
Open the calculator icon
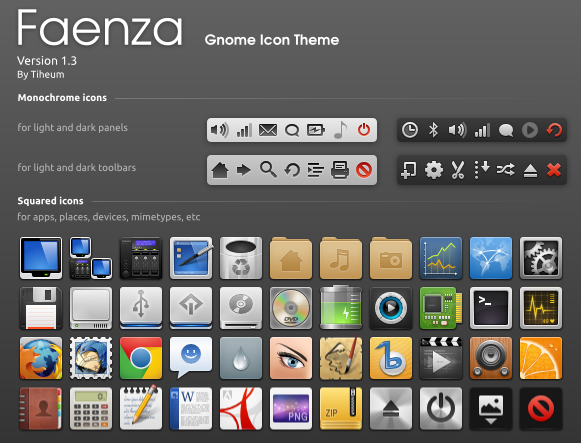click(91, 409)
